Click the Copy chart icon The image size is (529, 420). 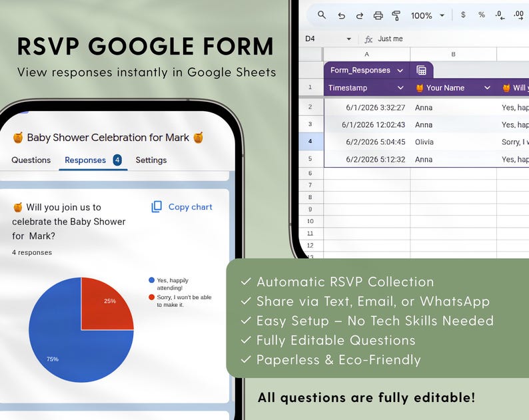coord(157,206)
